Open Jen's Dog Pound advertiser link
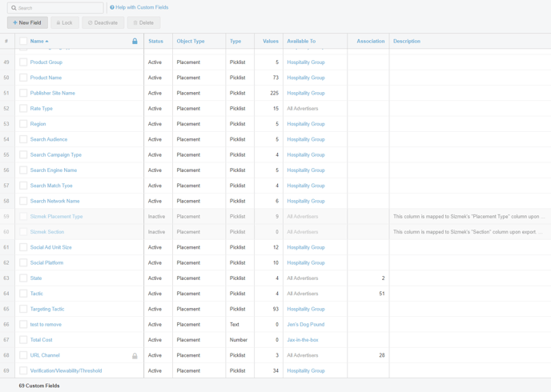The height and width of the screenshot is (392, 551). 306,325
